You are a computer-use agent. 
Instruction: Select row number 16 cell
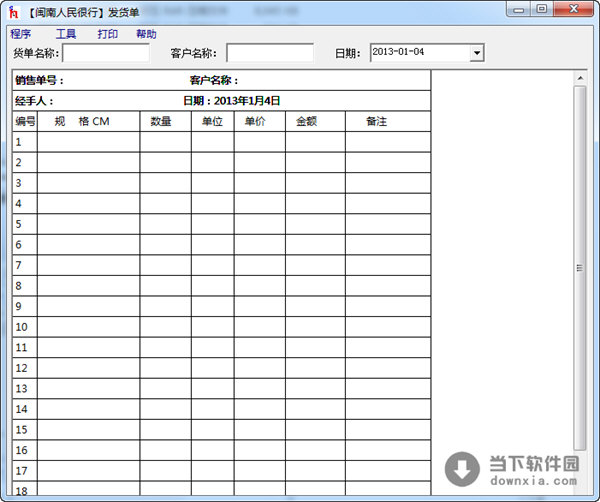pos(25,450)
